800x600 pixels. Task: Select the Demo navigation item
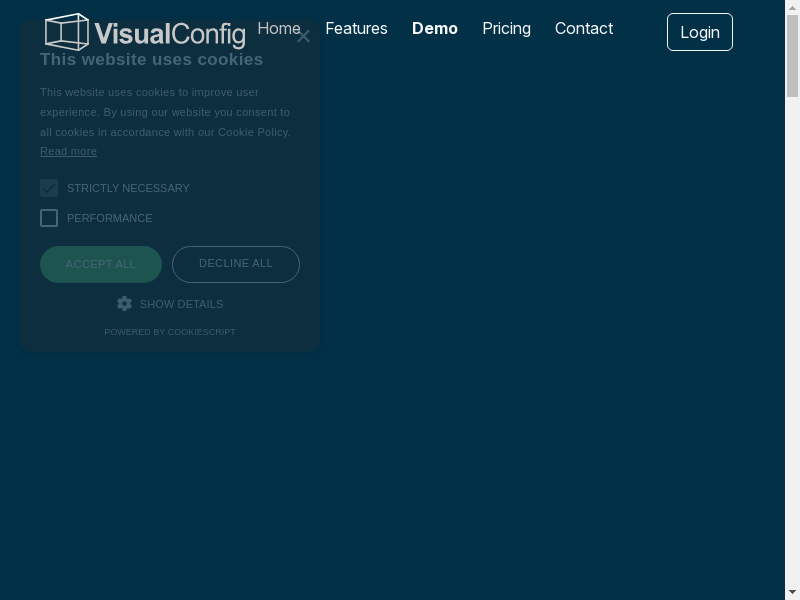[435, 28]
